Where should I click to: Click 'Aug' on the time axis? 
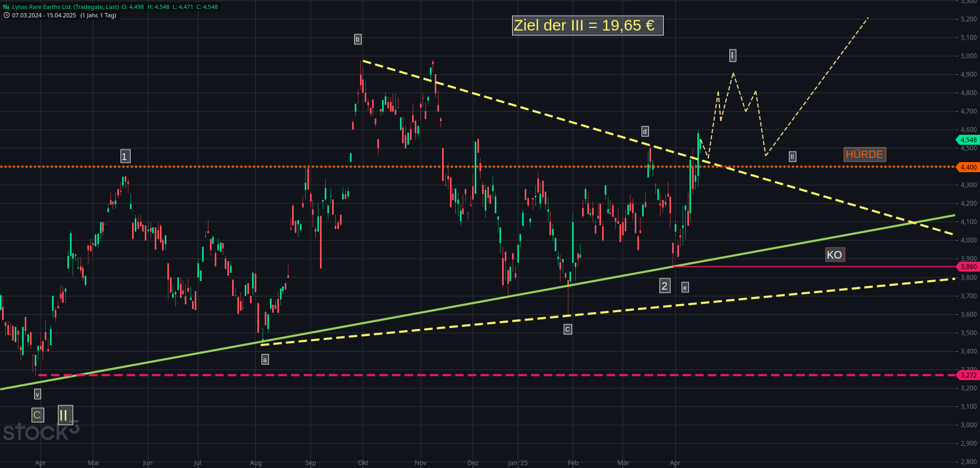[256, 463]
